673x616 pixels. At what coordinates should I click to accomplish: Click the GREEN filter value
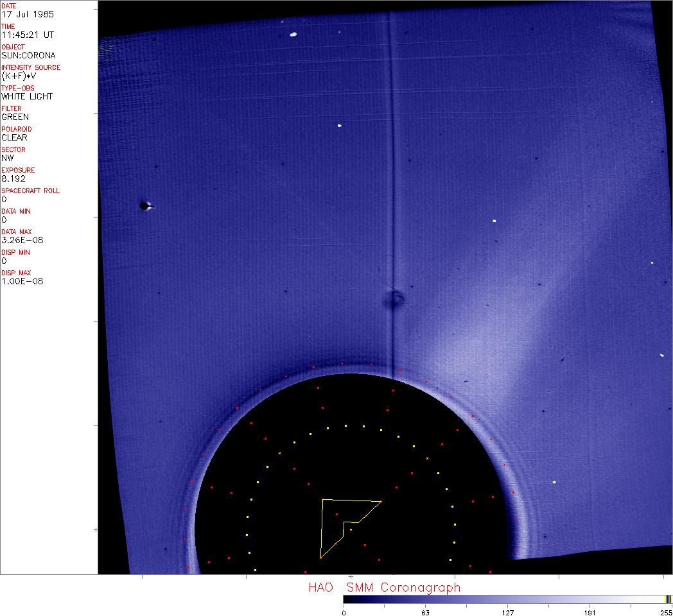(x=15, y=117)
